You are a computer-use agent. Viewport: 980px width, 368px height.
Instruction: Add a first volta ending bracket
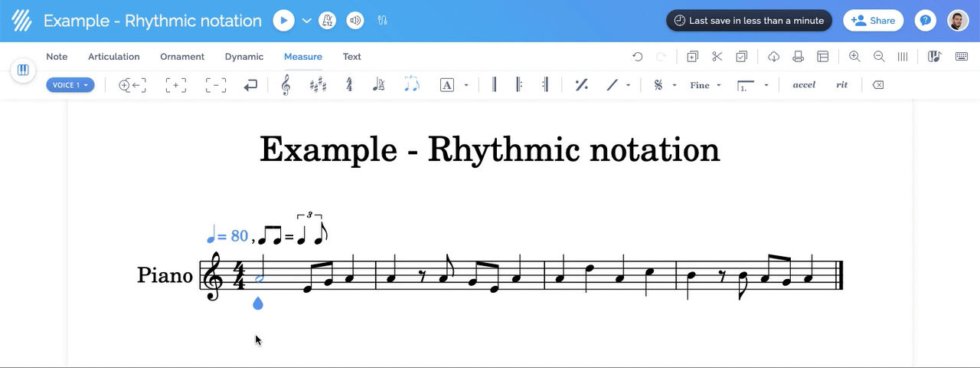746,85
